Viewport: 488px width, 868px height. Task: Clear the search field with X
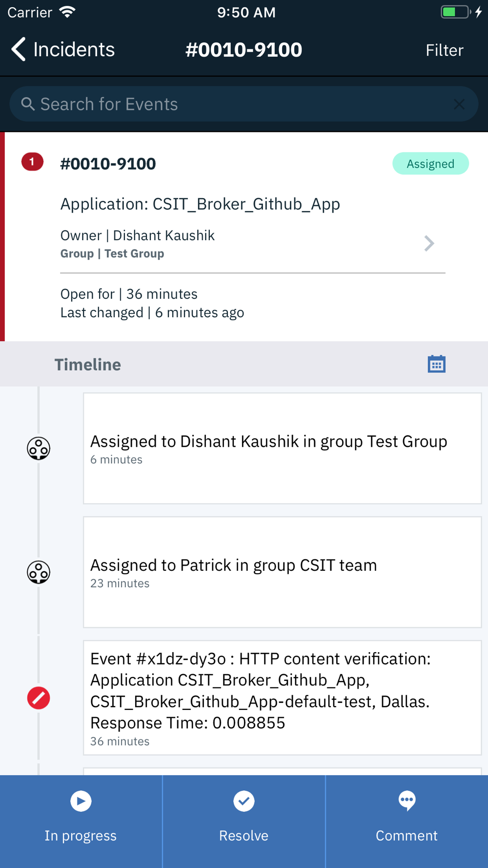click(459, 104)
